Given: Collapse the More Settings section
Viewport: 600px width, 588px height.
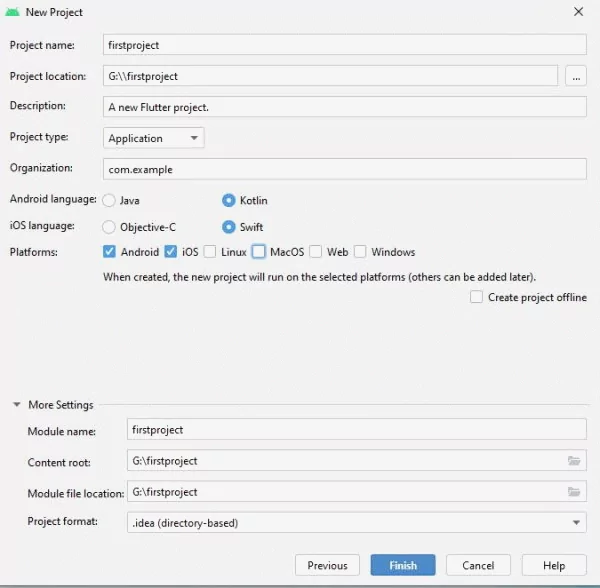Looking at the screenshot, I should tap(17, 405).
